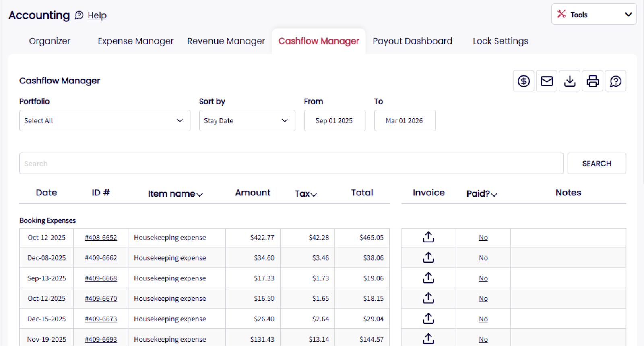Click the Notes column header
Viewport: 644px width, 346px height.
(x=568, y=193)
